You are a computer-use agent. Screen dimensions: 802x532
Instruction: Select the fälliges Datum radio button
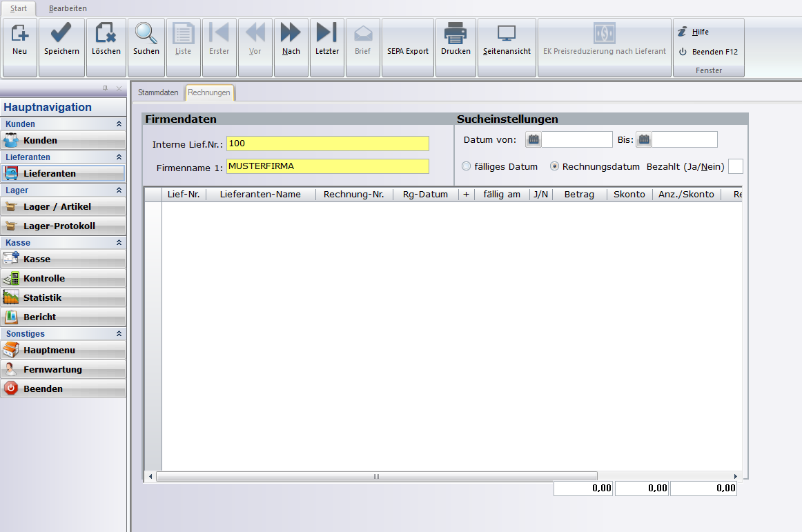[x=467, y=166]
